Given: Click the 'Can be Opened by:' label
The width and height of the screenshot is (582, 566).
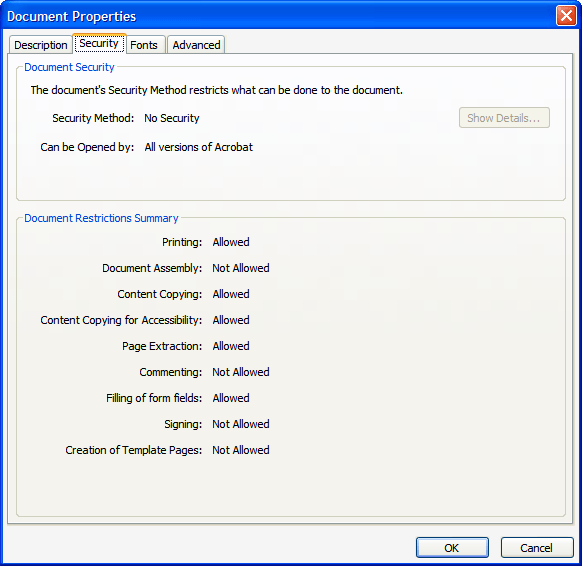Looking at the screenshot, I should pos(87,147).
